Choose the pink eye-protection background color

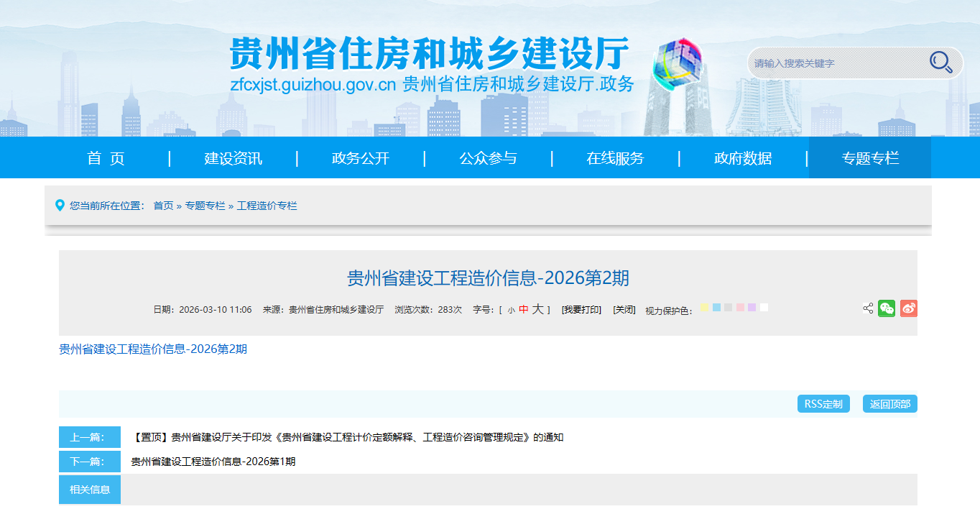click(740, 308)
